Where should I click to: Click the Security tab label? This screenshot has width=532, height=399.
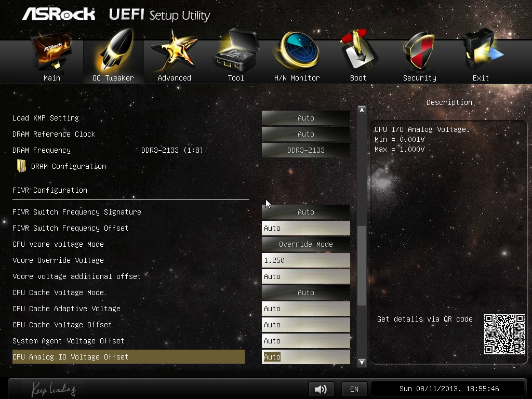coord(420,78)
